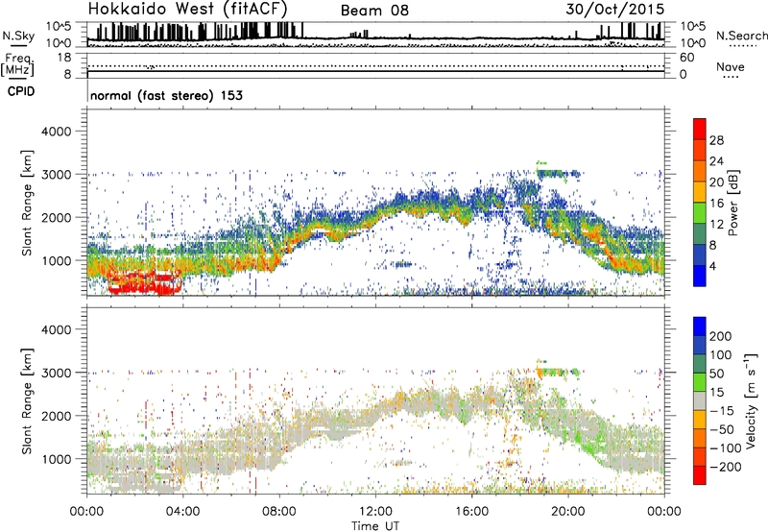This screenshot has height=532, width=768.
Task: Click the 'CPID' label
Action: tap(21, 91)
